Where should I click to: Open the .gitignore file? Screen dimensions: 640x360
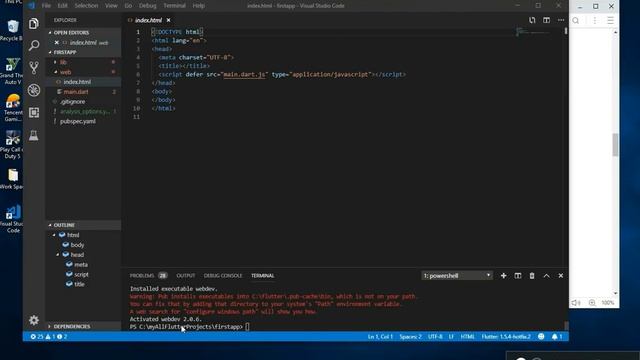tap(73, 102)
